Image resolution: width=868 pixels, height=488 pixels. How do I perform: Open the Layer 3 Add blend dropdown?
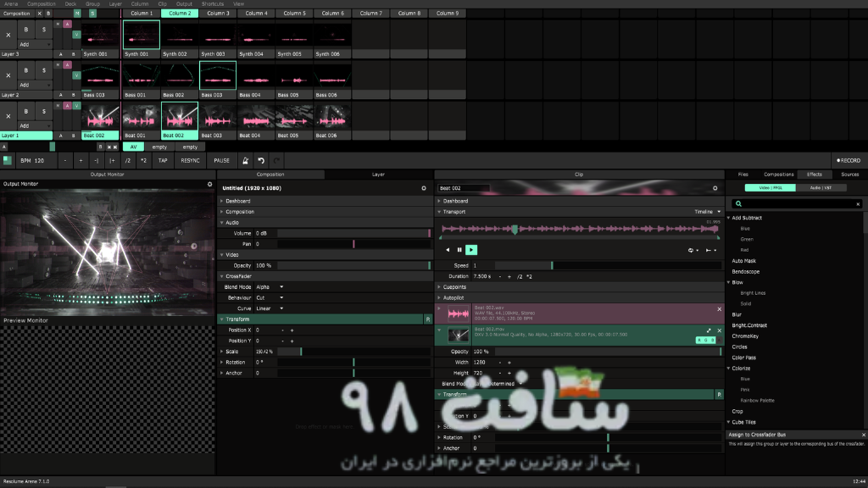(35, 44)
